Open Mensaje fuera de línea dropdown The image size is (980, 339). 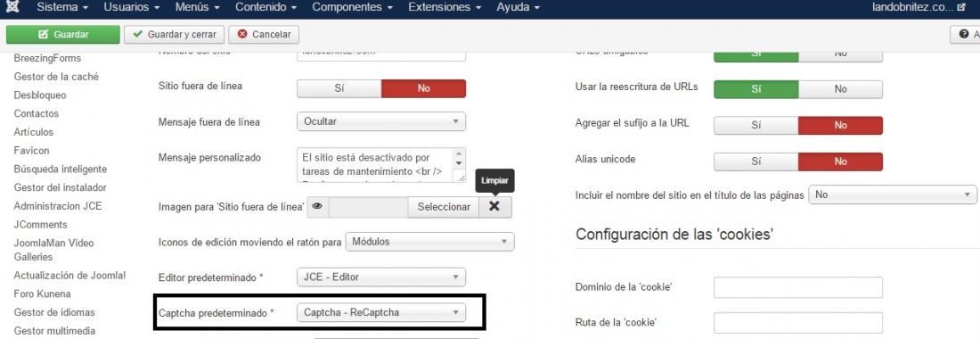click(381, 121)
